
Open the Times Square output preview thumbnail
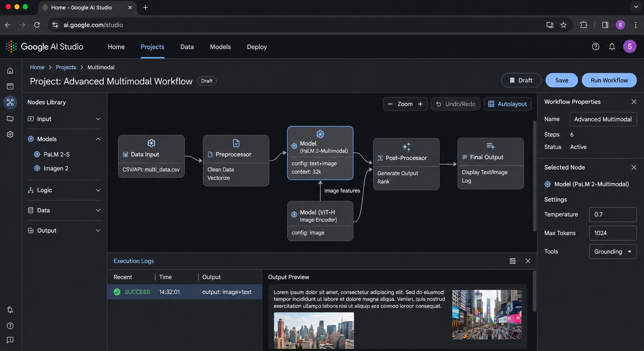pos(487,315)
